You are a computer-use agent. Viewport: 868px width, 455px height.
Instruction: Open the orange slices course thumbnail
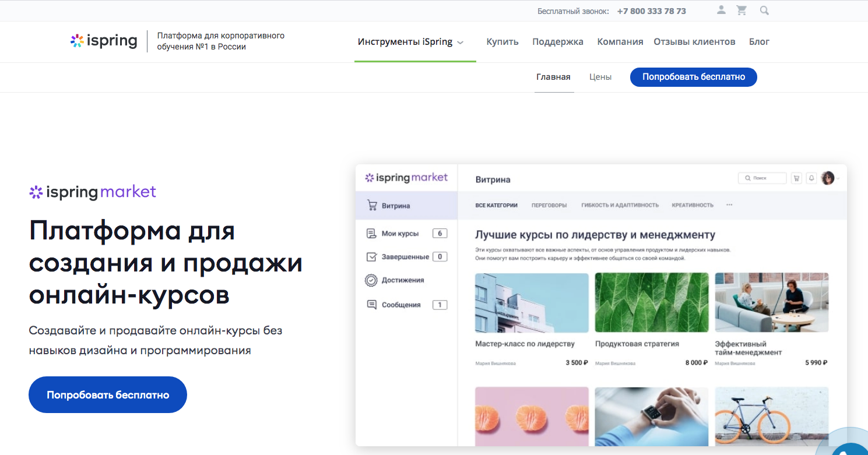point(532,417)
